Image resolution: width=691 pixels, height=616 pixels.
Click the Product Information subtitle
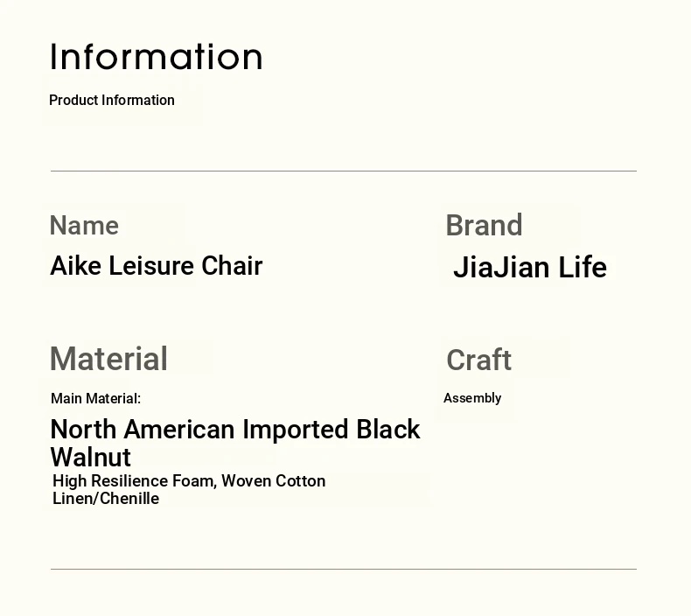click(x=112, y=100)
